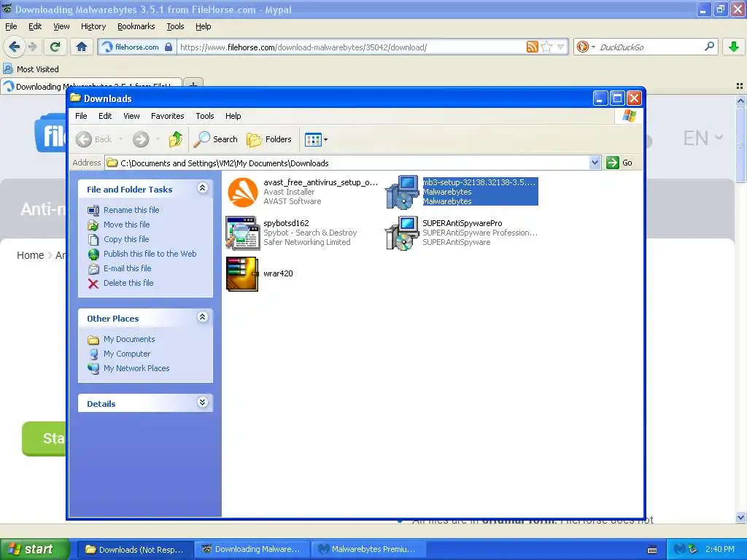This screenshot has width=747, height=560.
Task: Click the search magnifier icon in Mypal
Action: (709, 47)
